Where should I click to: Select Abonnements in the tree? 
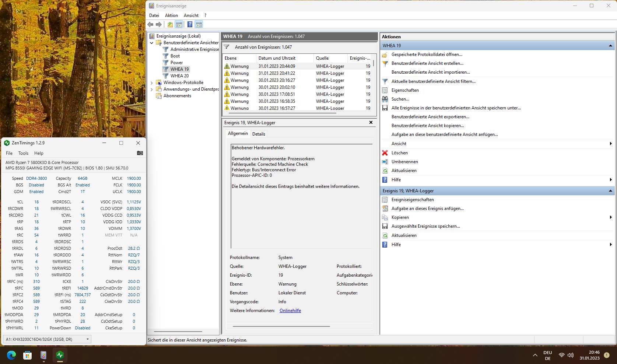coord(177,96)
